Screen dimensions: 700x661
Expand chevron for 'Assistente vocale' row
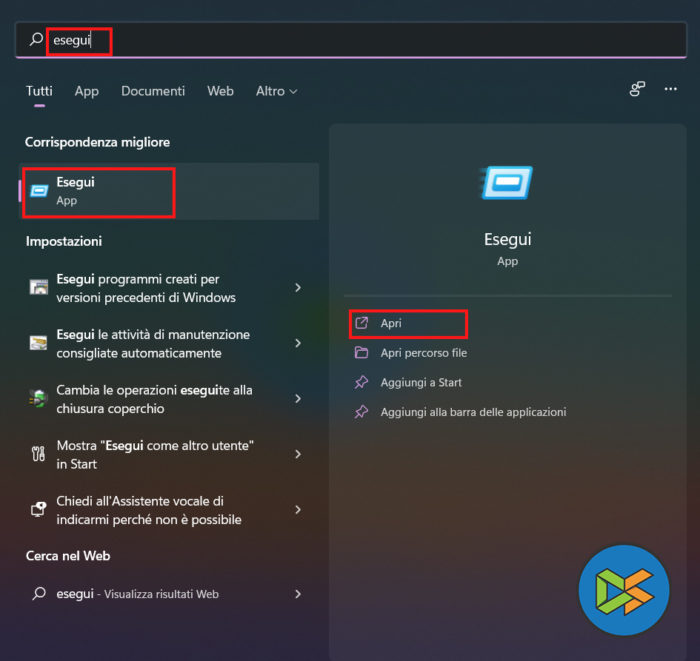tap(298, 510)
